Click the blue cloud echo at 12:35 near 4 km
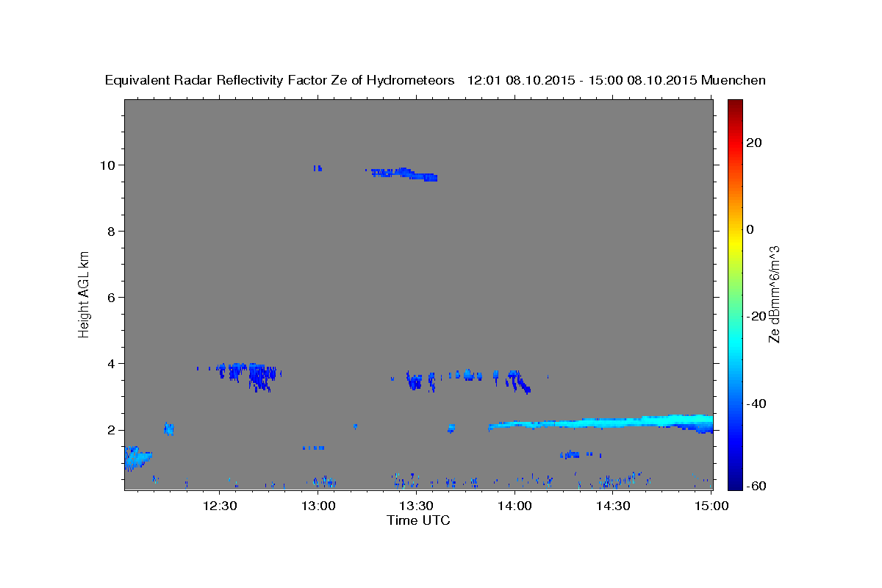 click(x=248, y=376)
